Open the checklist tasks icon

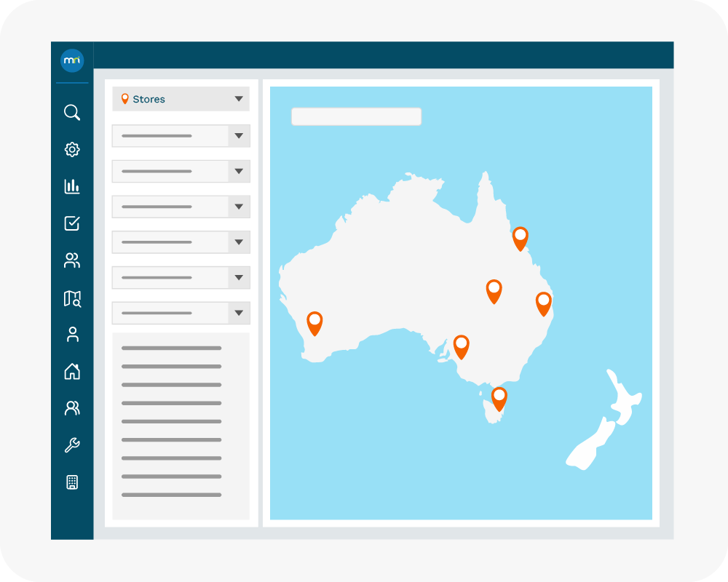[72, 223]
